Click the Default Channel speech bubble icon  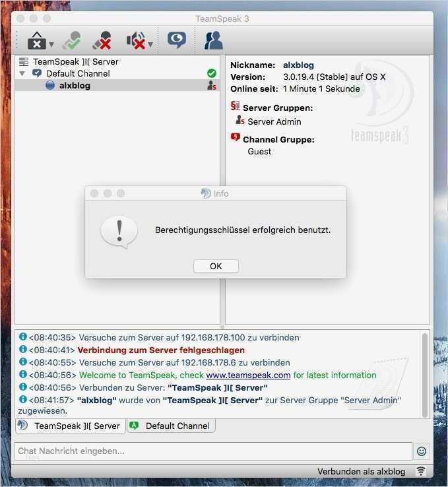point(37,73)
